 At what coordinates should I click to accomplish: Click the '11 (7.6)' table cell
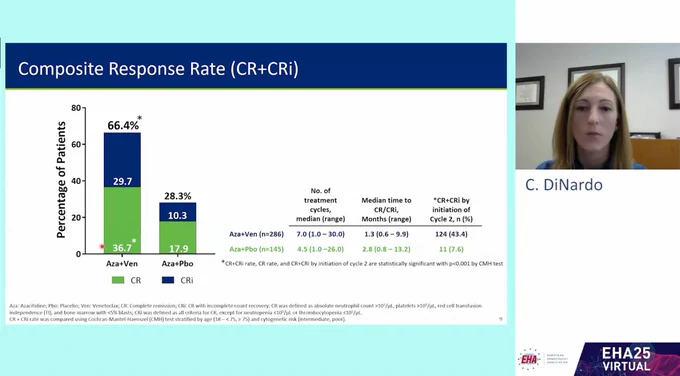(451, 249)
